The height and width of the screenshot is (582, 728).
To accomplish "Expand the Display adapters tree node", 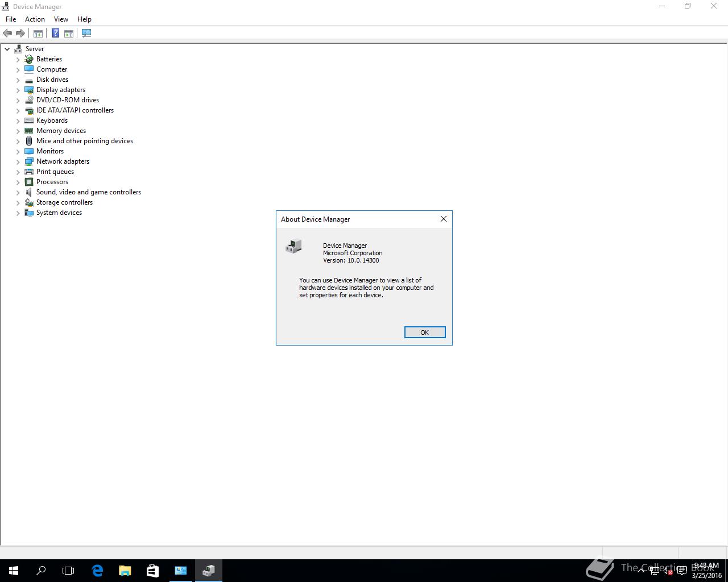I will click(18, 90).
